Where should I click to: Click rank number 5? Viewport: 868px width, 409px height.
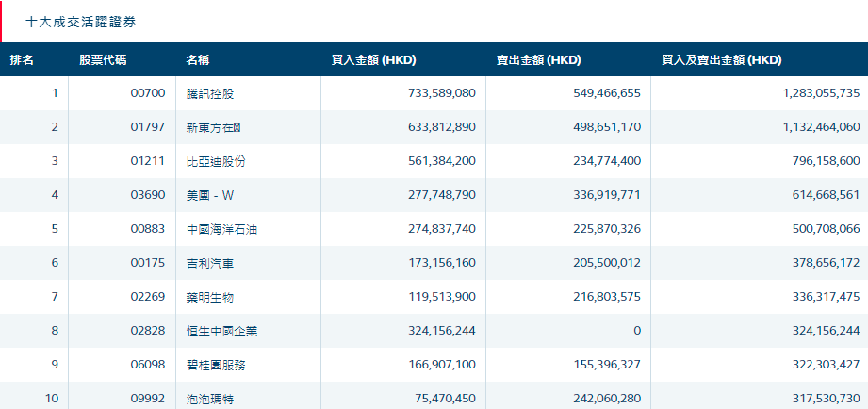click(55, 229)
